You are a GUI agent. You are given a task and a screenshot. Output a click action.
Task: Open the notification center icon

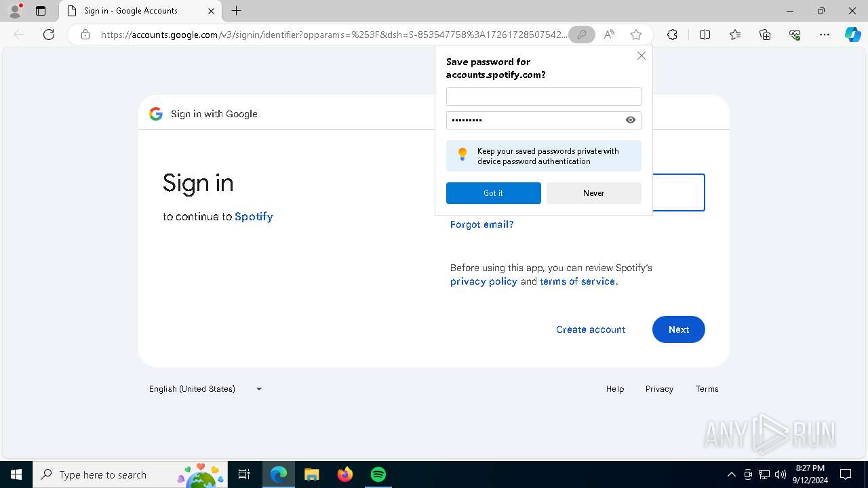[846, 474]
